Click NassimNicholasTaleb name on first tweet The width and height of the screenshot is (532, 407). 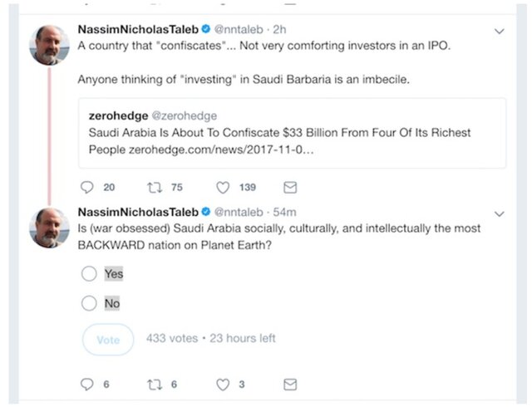(x=137, y=30)
